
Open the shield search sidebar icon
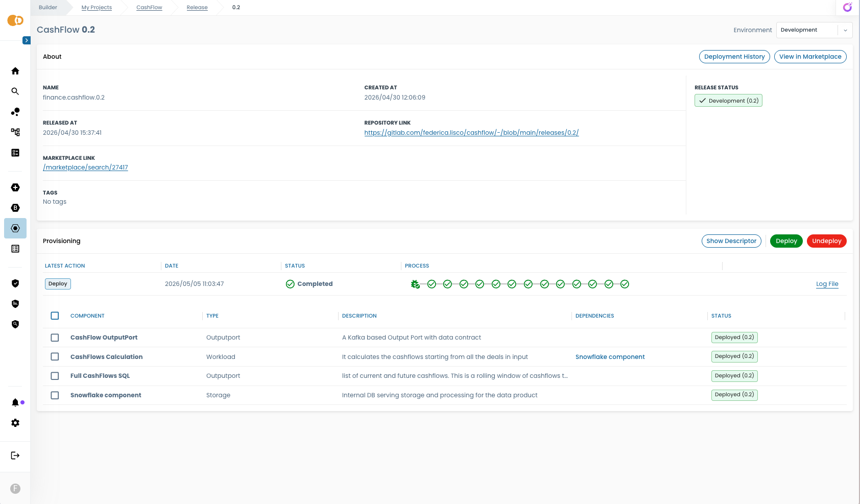click(15, 324)
